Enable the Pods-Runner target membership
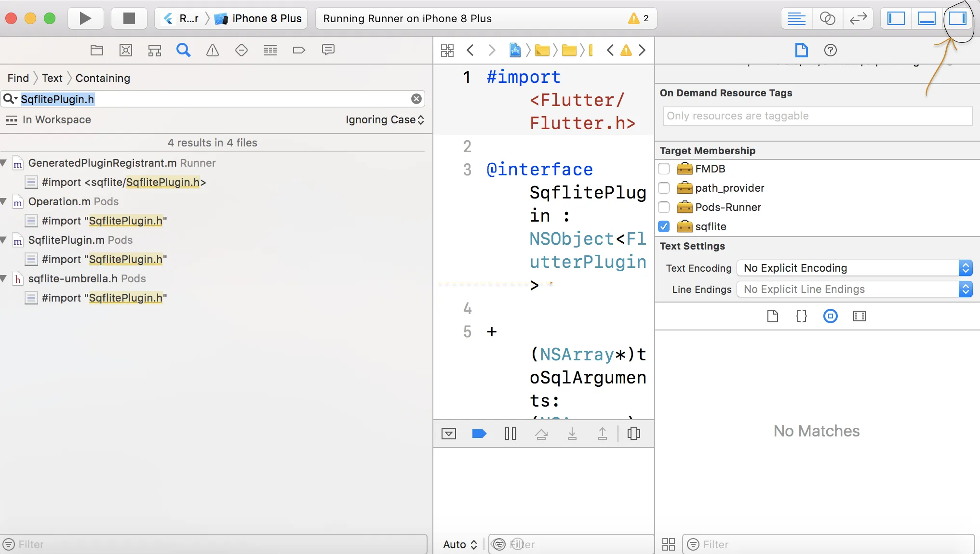Viewport: 980px width, 554px height. click(x=664, y=207)
